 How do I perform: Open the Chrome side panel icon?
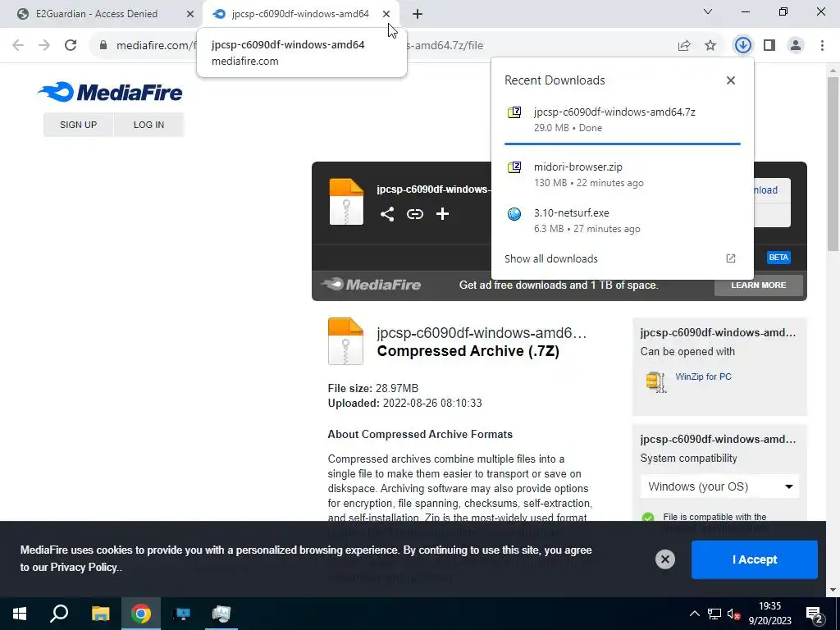(769, 45)
